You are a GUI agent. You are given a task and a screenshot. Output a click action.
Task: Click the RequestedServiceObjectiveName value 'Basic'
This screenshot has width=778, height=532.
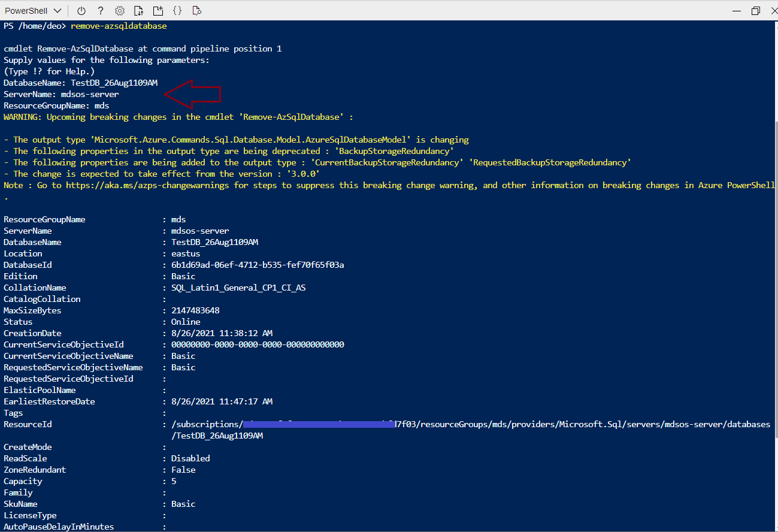click(183, 367)
